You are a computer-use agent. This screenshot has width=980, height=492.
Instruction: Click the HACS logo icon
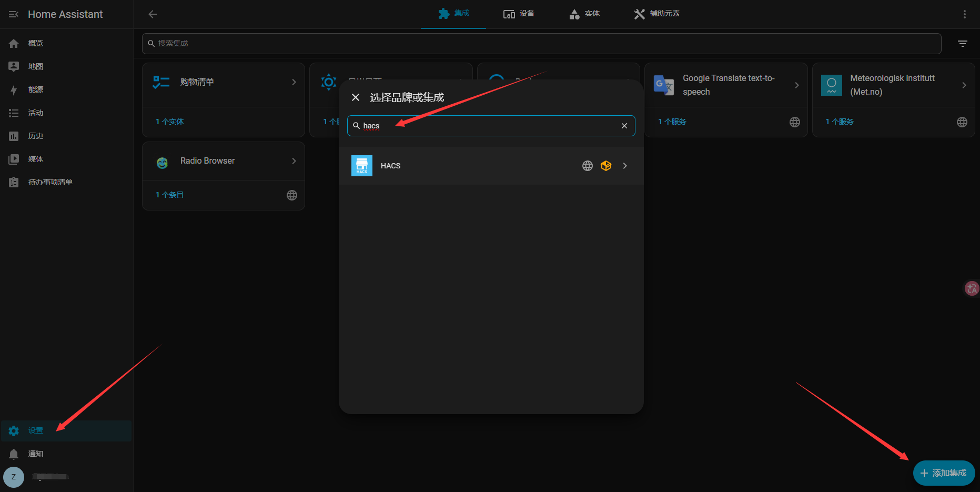click(x=362, y=166)
